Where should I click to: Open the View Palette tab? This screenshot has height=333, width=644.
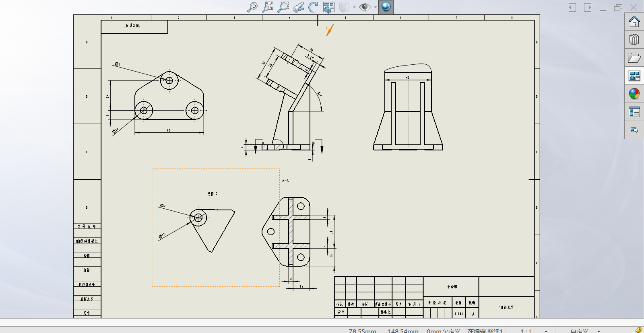pos(634,76)
